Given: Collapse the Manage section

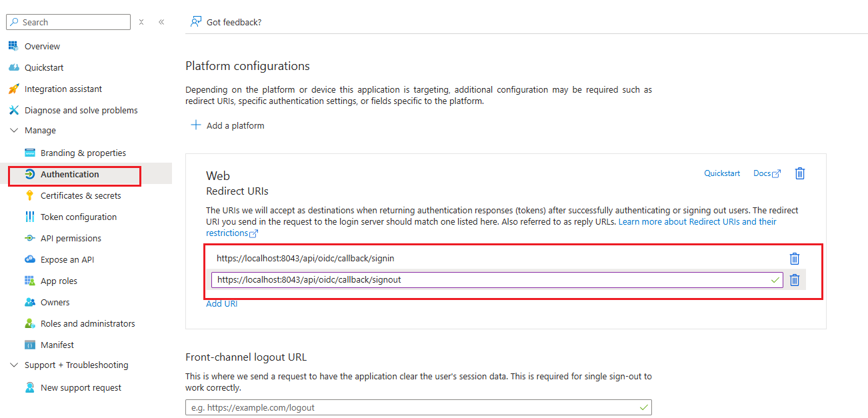Looking at the screenshot, I should pos(14,131).
